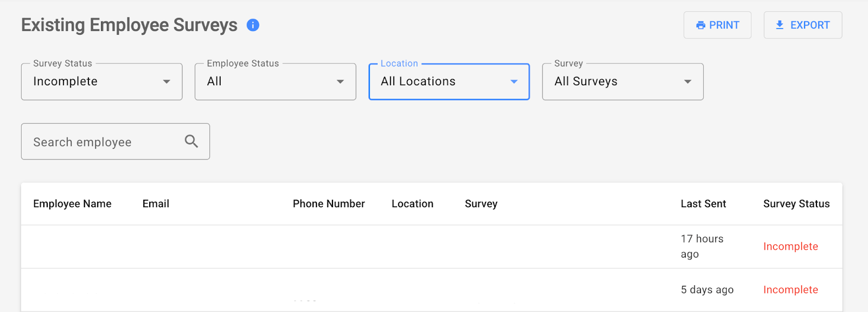The width and height of the screenshot is (868, 312).
Task: Click the magnifying glass search icon
Action: point(191,141)
